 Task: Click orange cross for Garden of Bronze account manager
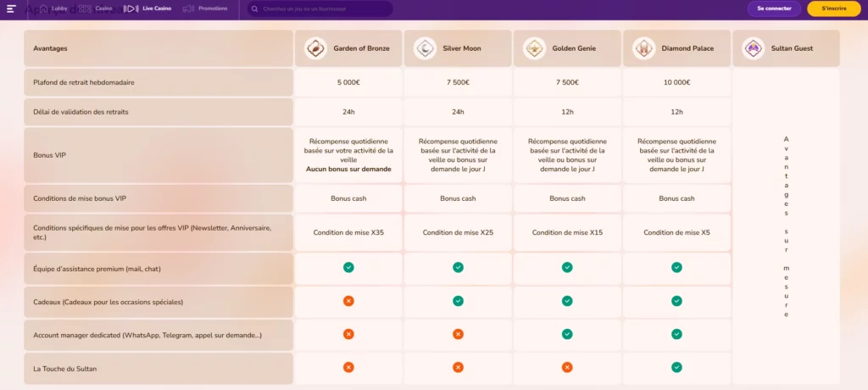tap(348, 334)
